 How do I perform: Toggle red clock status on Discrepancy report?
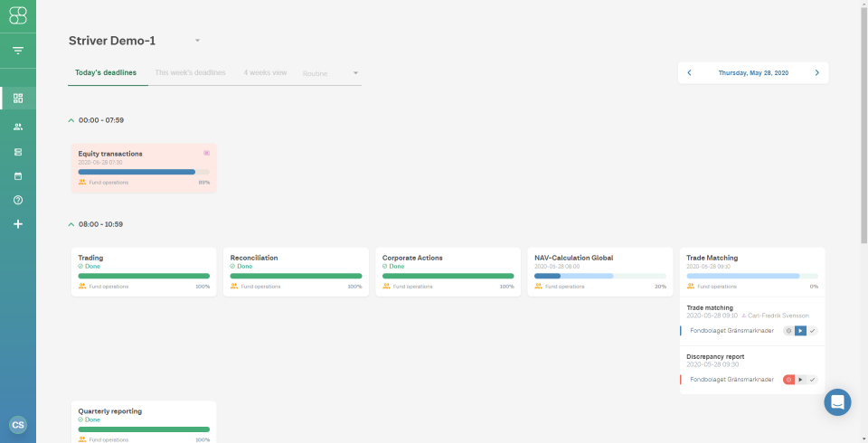pyautogui.click(x=788, y=380)
